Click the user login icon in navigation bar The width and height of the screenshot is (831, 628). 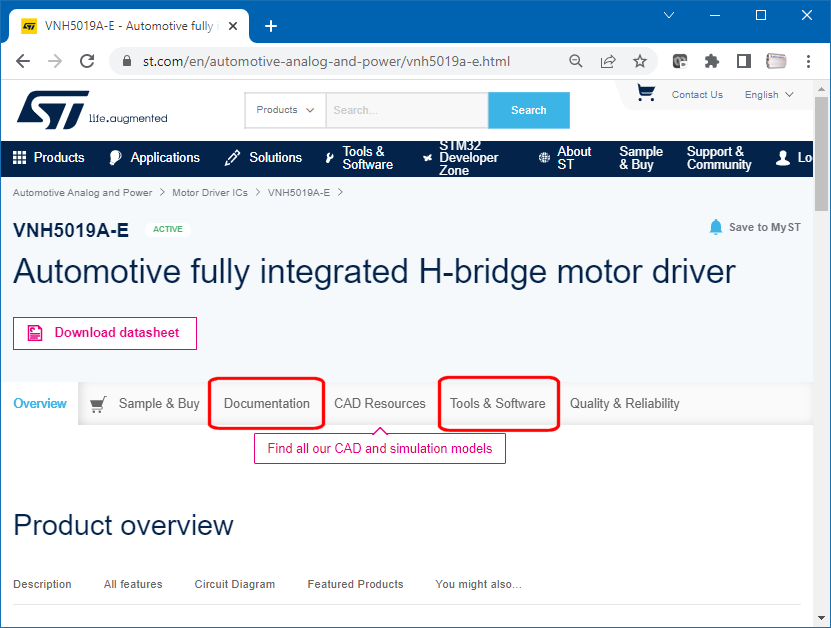point(783,157)
